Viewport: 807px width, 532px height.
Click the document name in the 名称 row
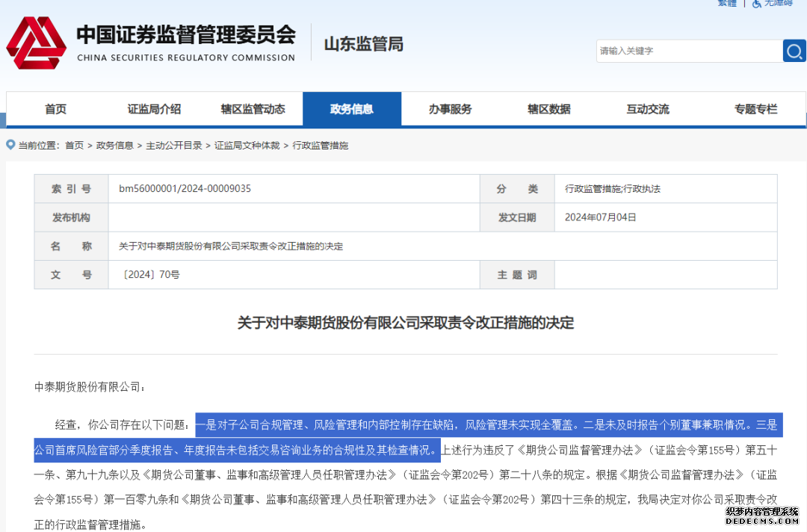pyautogui.click(x=231, y=247)
